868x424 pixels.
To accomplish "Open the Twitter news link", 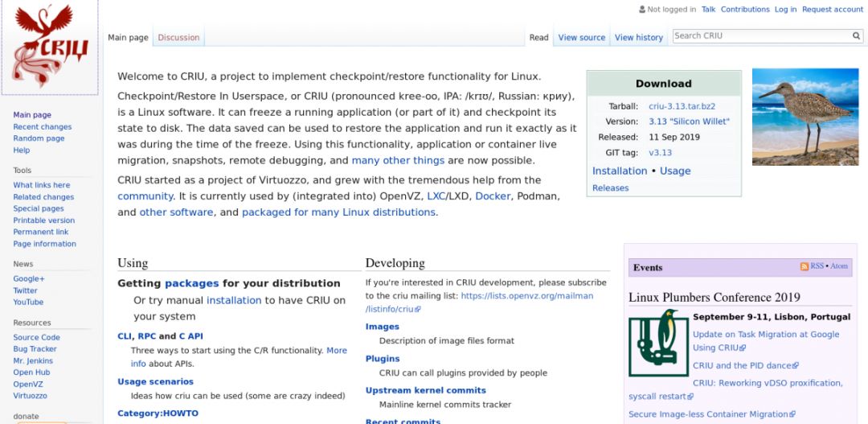I will pos(25,290).
